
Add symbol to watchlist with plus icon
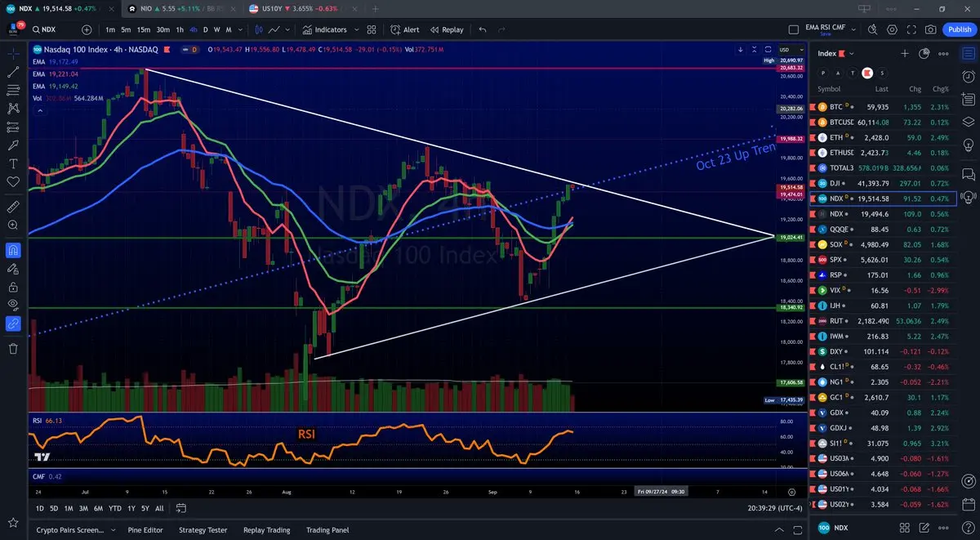point(905,53)
